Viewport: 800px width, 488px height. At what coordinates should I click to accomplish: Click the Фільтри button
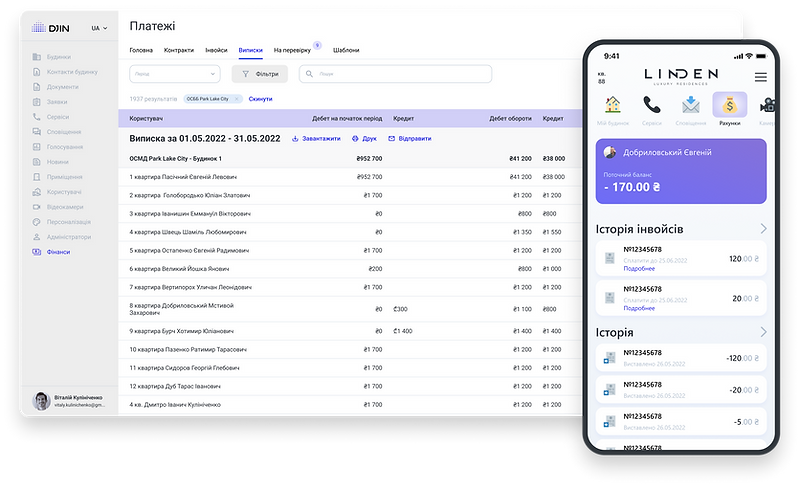pos(260,74)
